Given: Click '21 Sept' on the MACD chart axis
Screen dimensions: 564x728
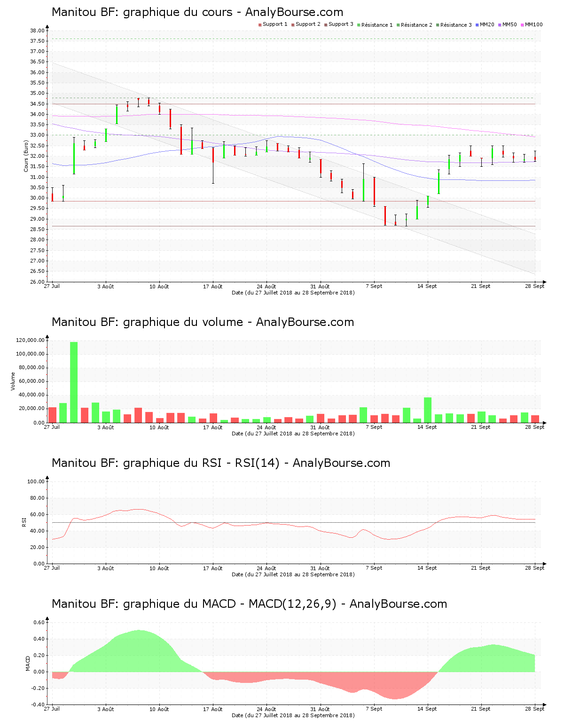Looking at the screenshot, I should (481, 709).
